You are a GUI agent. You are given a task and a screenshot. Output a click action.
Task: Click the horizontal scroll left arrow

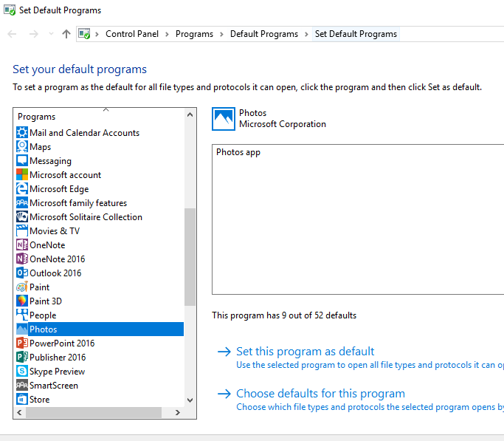click(x=19, y=412)
